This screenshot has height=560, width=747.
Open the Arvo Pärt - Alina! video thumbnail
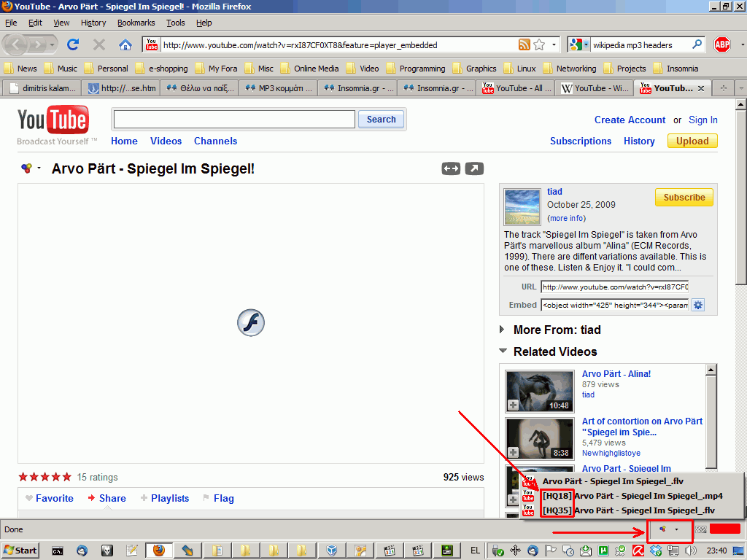click(x=540, y=392)
